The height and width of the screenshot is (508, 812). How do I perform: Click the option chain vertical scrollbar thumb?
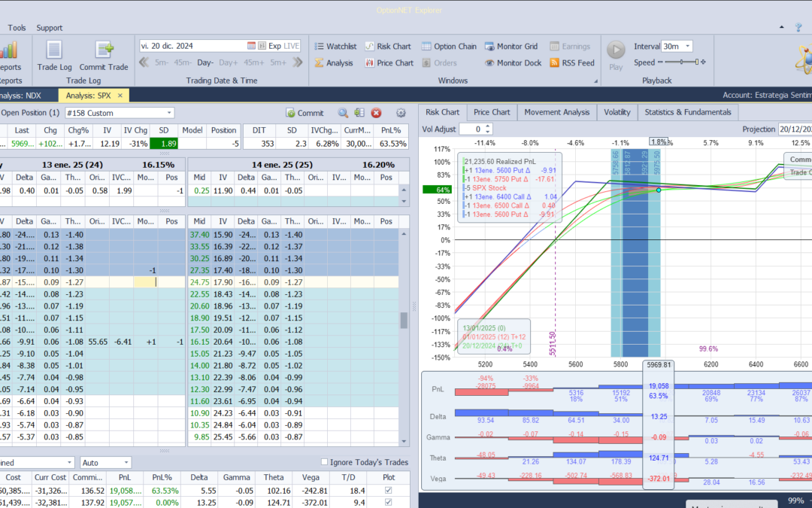(x=404, y=321)
